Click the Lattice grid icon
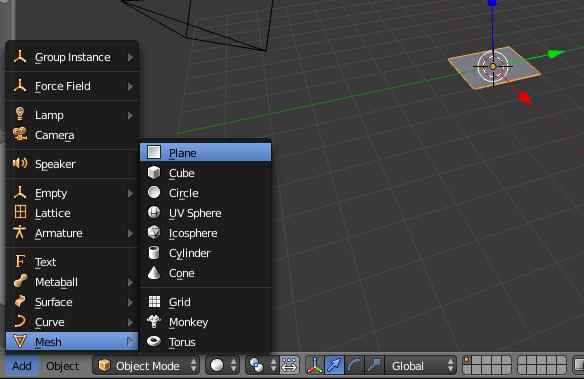Screen dimensions: 584x379 coord(20,212)
